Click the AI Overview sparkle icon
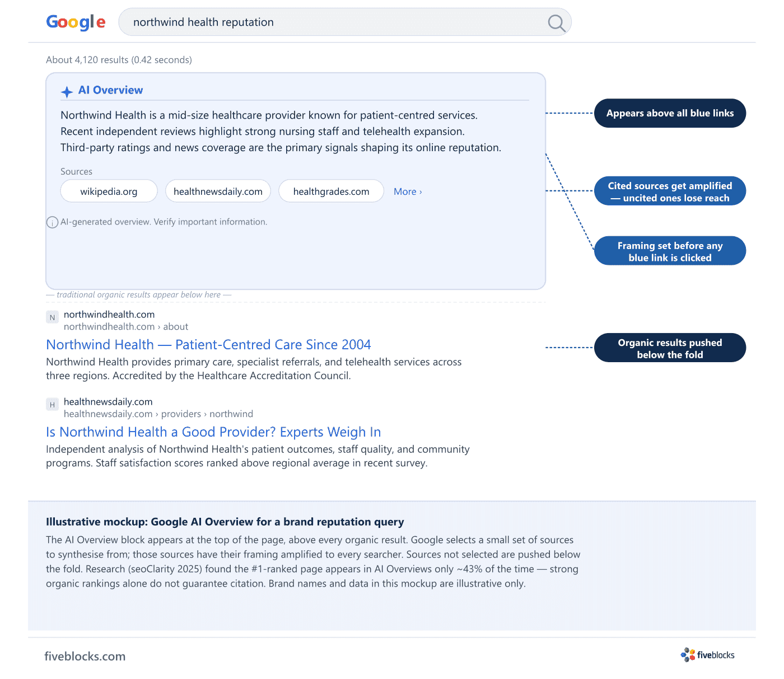This screenshot has height=679, width=784. click(x=67, y=92)
